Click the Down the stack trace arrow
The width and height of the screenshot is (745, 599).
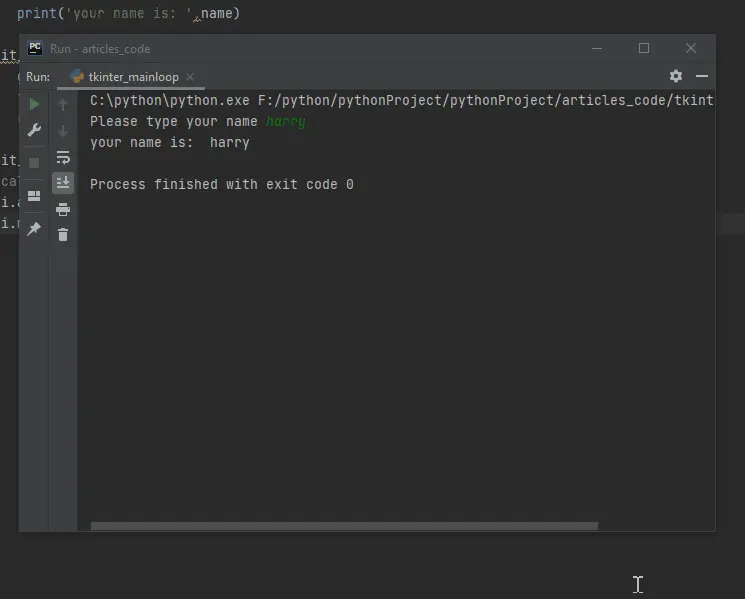(63, 131)
